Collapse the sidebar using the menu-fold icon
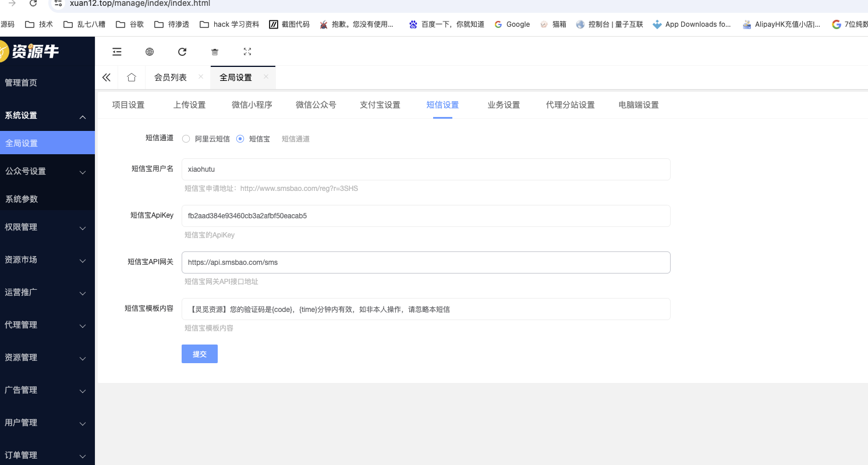 pos(117,52)
